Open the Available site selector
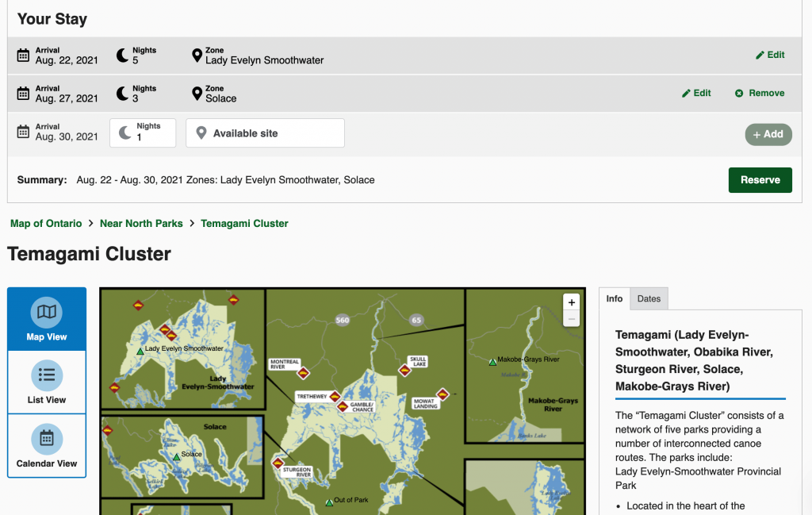This screenshot has width=812, height=515. point(265,133)
